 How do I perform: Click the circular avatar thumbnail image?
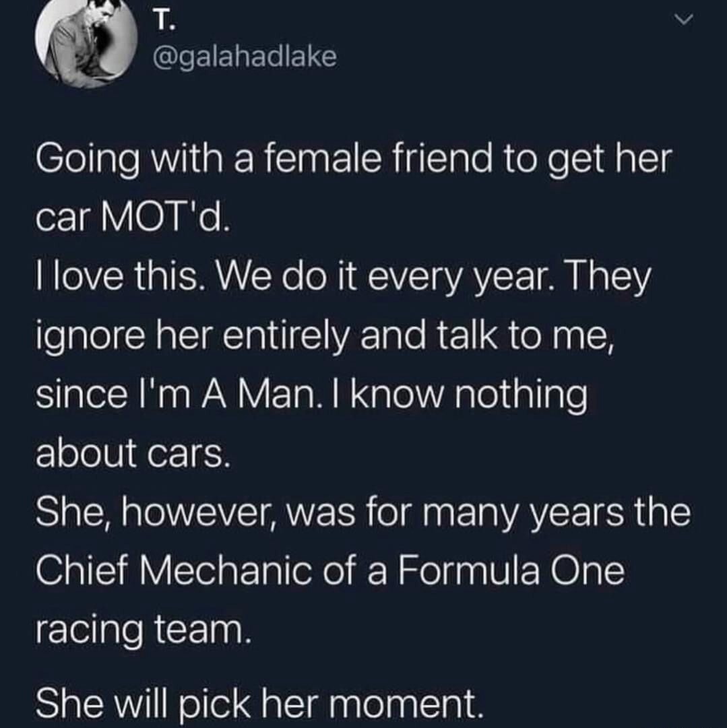click(x=86, y=42)
